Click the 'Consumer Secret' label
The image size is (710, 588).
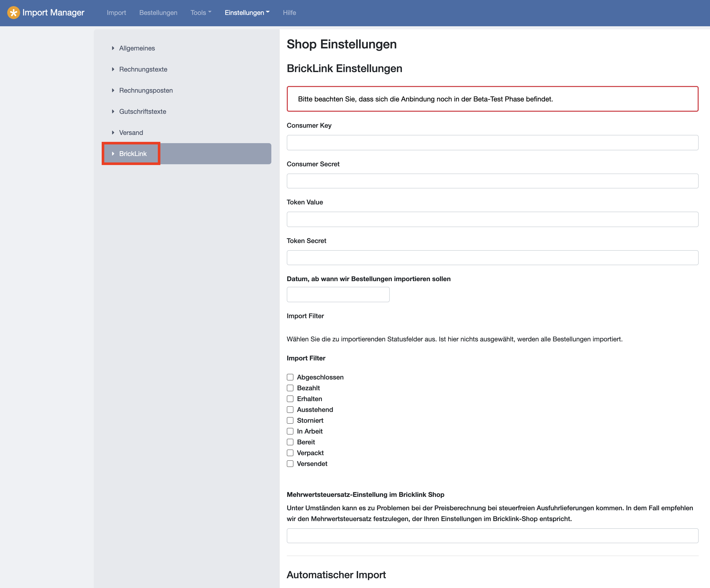coord(313,164)
